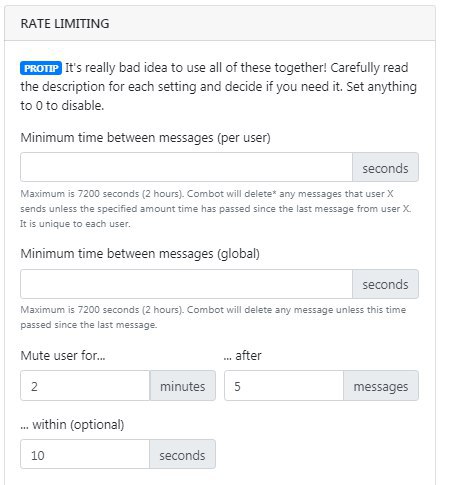
Task: Click seconds addon of global field
Action: point(385,284)
